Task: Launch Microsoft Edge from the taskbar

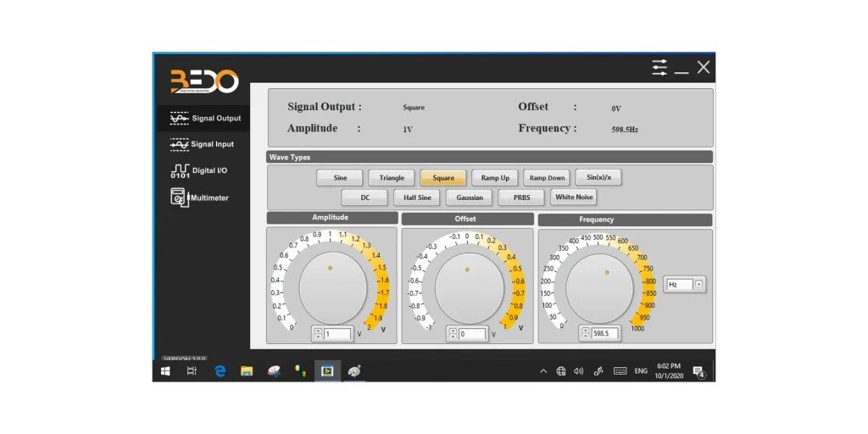Action: coord(220,371)
